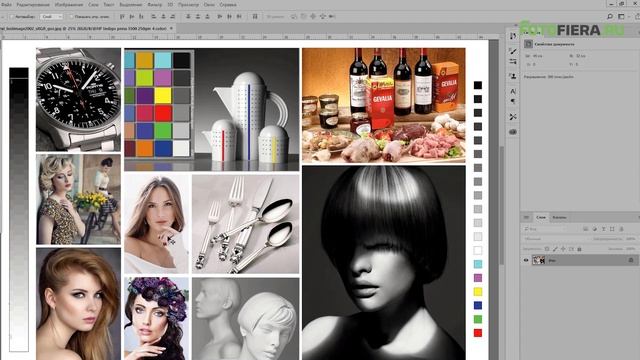The width and height of the screenshot is (640, 360).
Task: Filter layers by smart objects
Action: click(x=621, y=229)
